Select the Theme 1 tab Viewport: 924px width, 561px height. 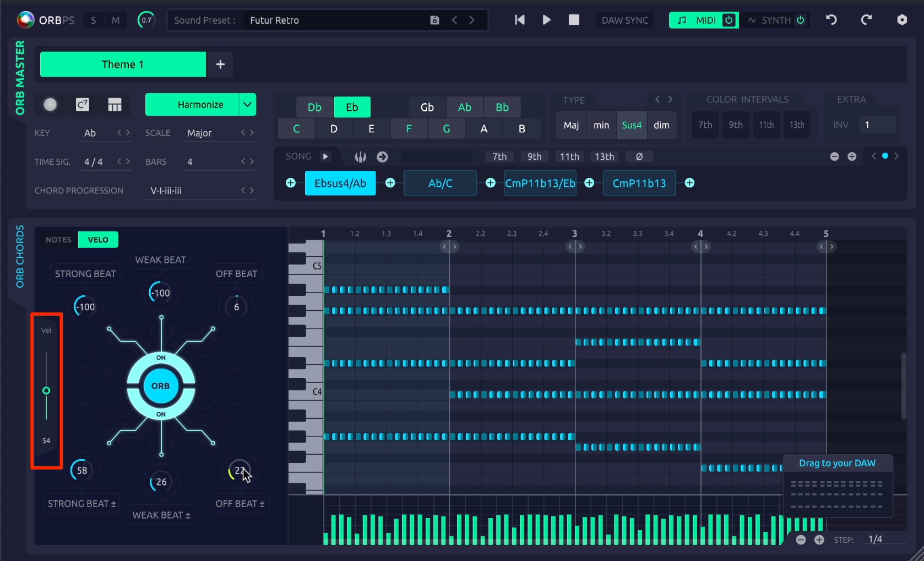(x=123, y=64)
